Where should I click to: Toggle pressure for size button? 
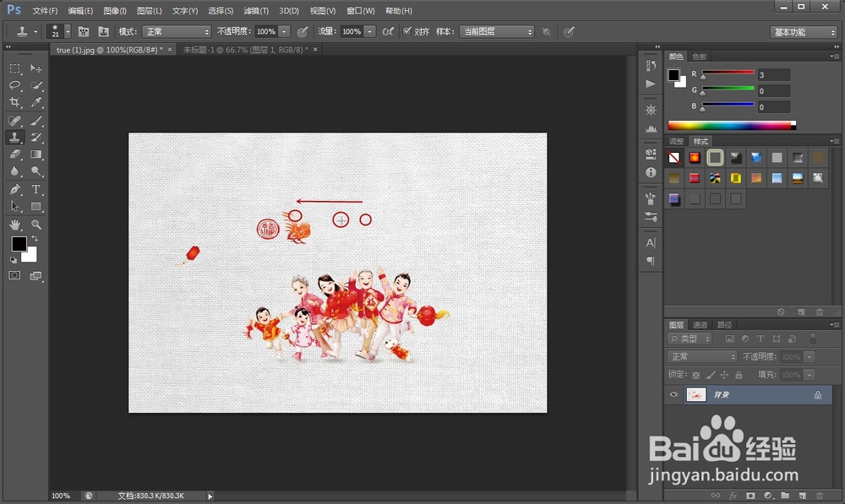[x=569, y=32]
